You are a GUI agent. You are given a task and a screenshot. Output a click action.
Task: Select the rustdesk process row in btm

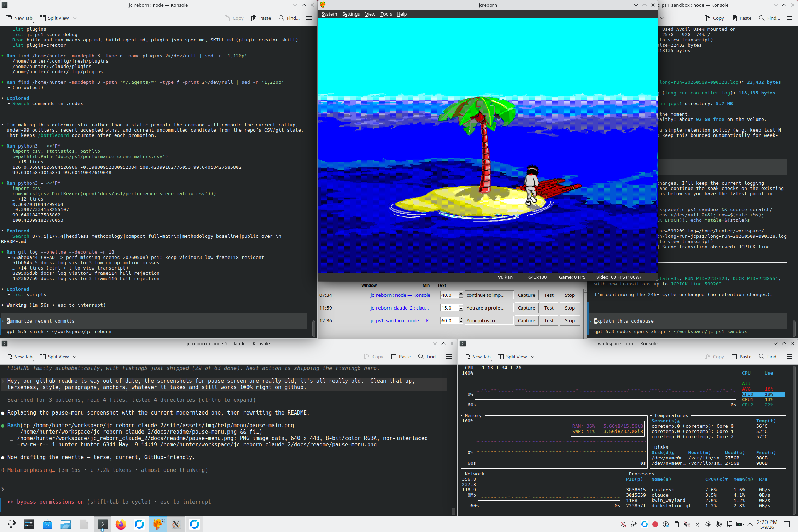pos(698,490)
